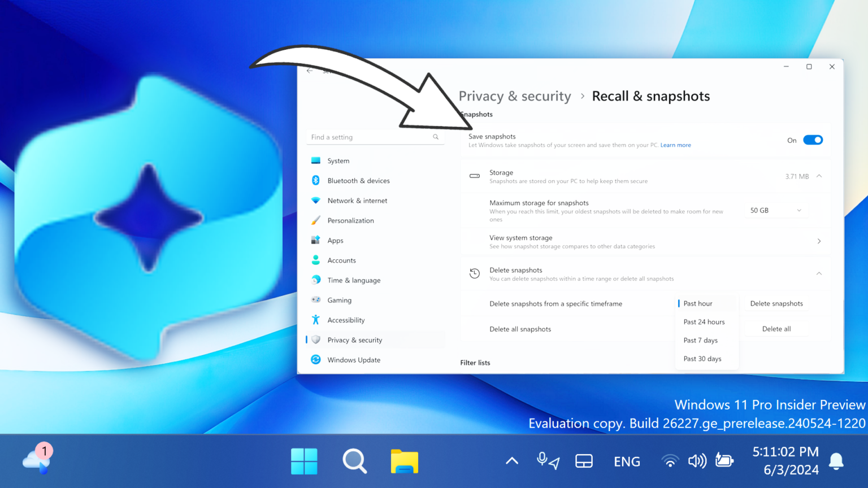The width and height of the screenshot is (868, 488).
Task: Open System settings category label
Action: click(x=338, y=161)
